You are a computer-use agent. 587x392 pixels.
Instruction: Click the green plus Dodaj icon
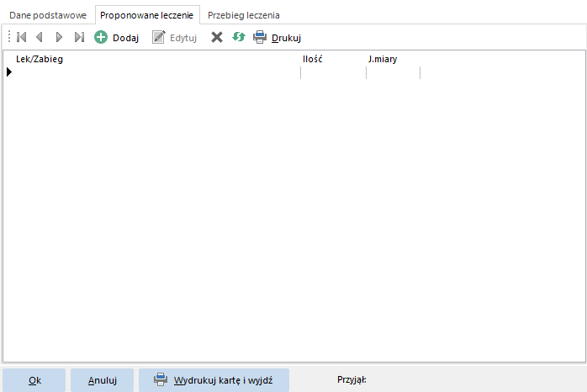(x=101, y=37)
